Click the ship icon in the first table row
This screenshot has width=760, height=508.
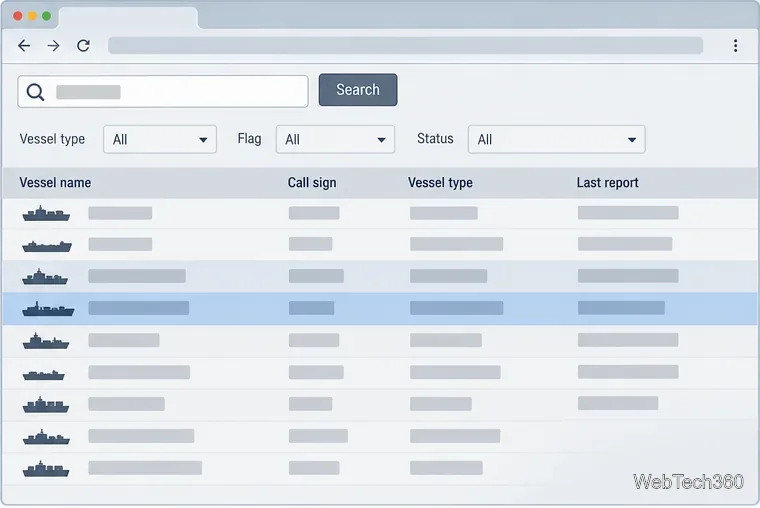coord(46,213)
